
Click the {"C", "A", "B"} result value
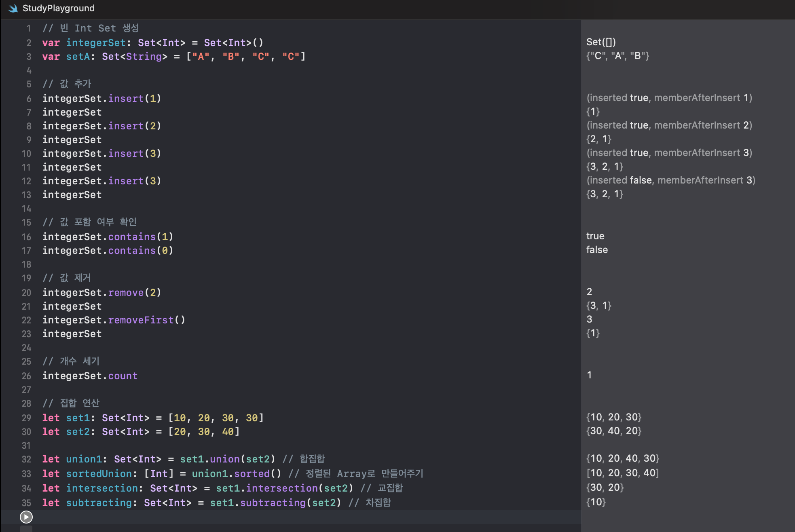[x=617, y=56]
